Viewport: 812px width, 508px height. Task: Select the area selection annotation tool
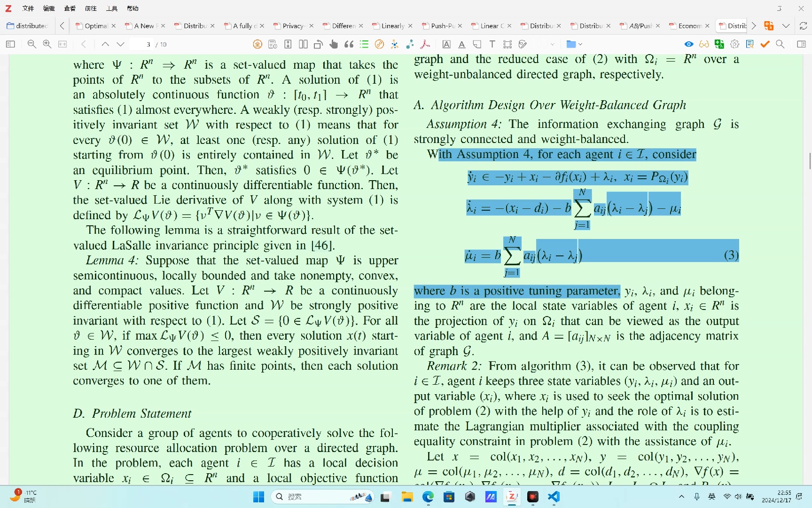(507, 44)
